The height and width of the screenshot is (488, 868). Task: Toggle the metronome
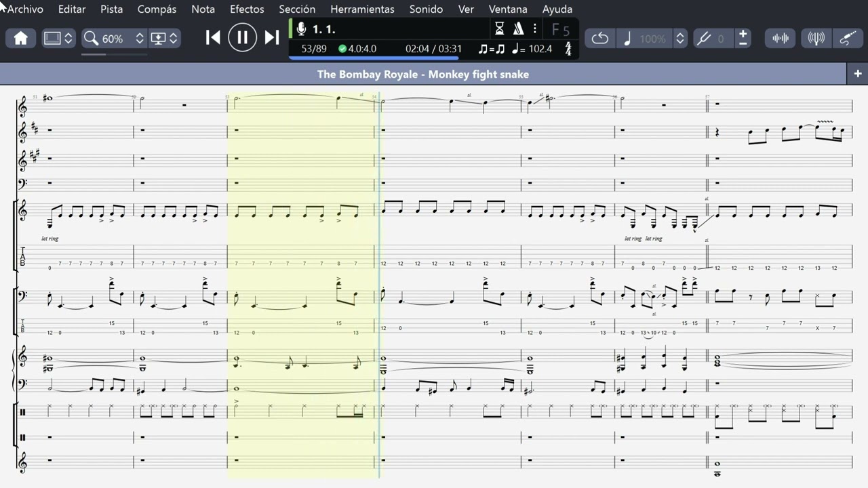[518, 28]
